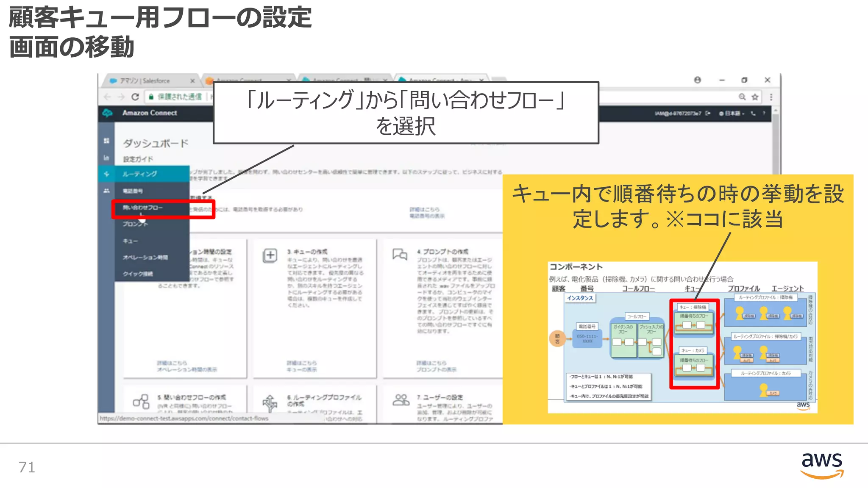Click the people icon of 7. ユーザーの設定
This screenshot has height=488, width=868.
click(x=401, y=399)
